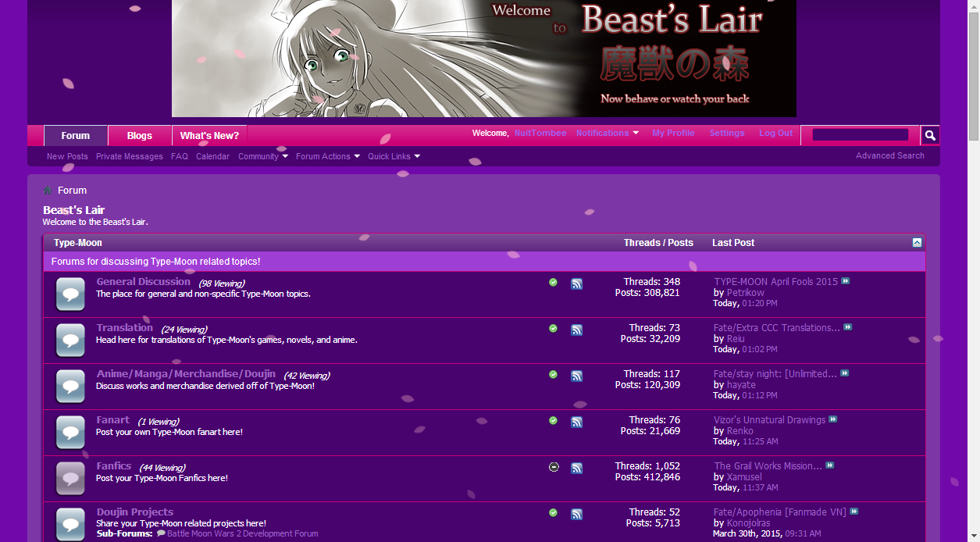Click Doujin Projects green check status icon

[x=554, y=513]
